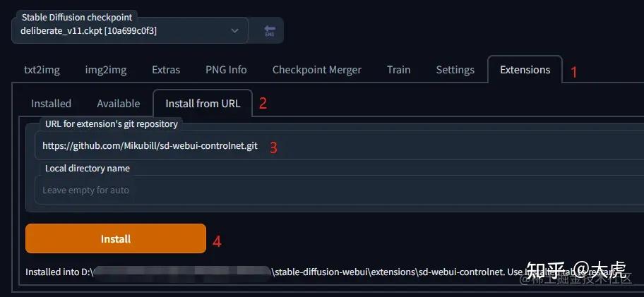Viewport: 644px width, 297px height.
Task: Select the PNG Info tab
Action: coord(226,70)
